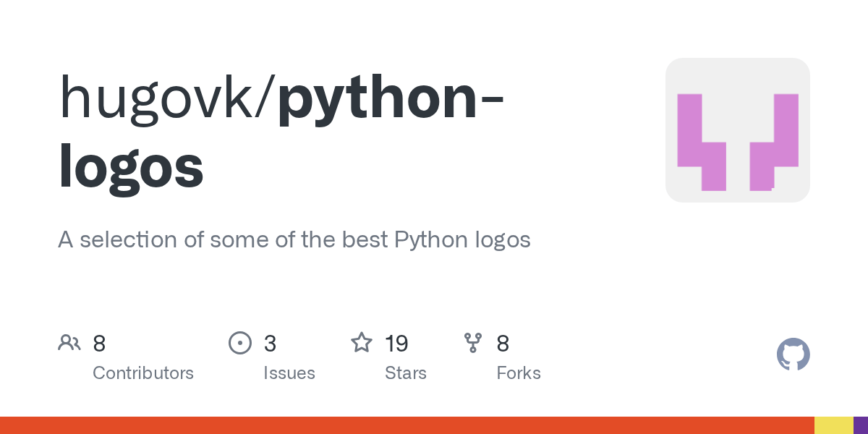Click the issues count 3

pyautogui.click(x=270, y=343)
